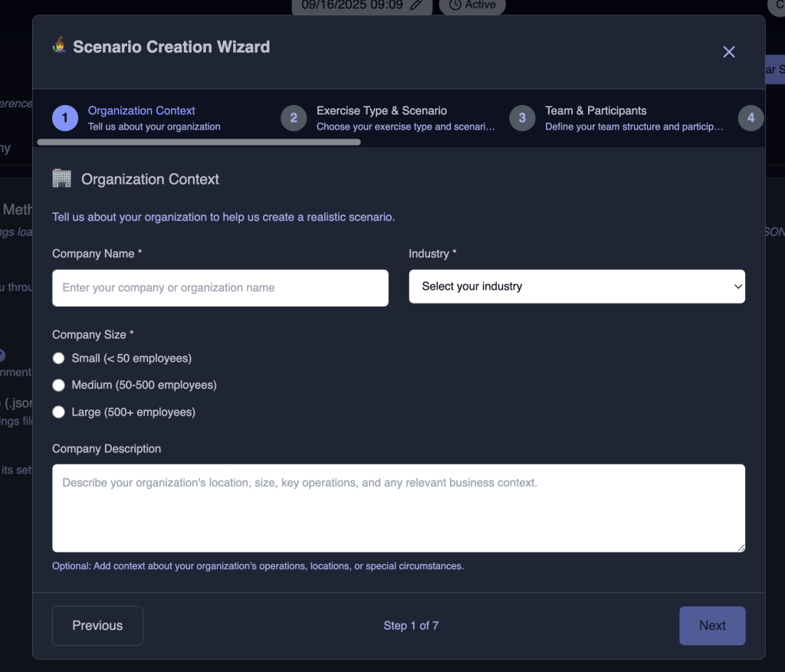Jump to the step 2 circle indicator

tap(294, 118)
